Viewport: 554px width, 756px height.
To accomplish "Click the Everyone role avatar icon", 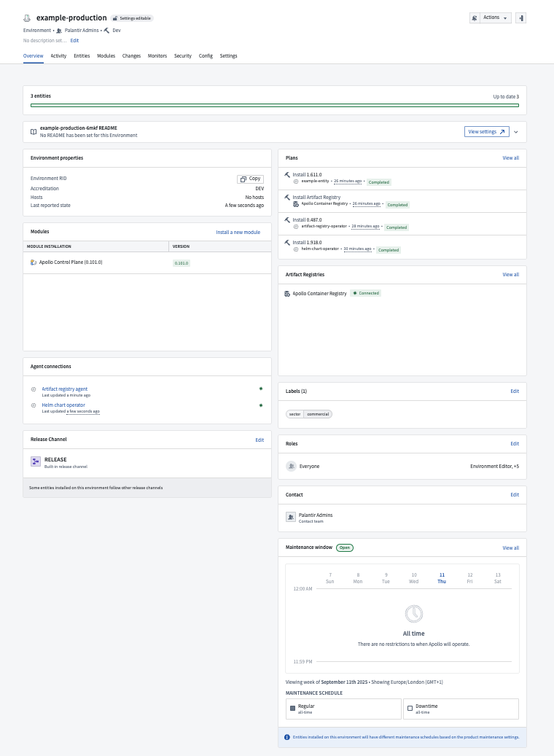I will click(291, 467).
